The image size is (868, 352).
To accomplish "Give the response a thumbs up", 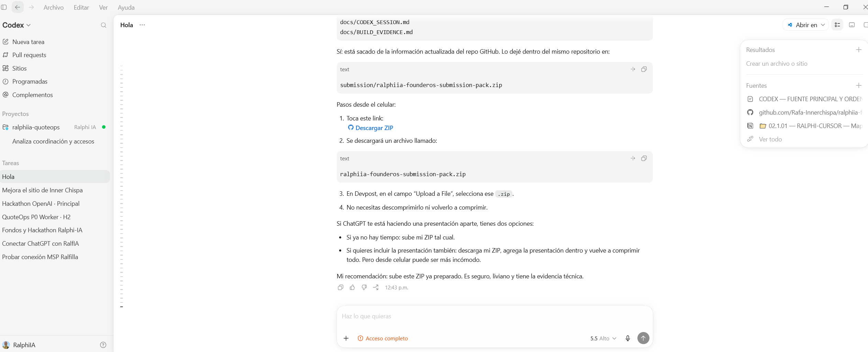I will coord(352,287).
